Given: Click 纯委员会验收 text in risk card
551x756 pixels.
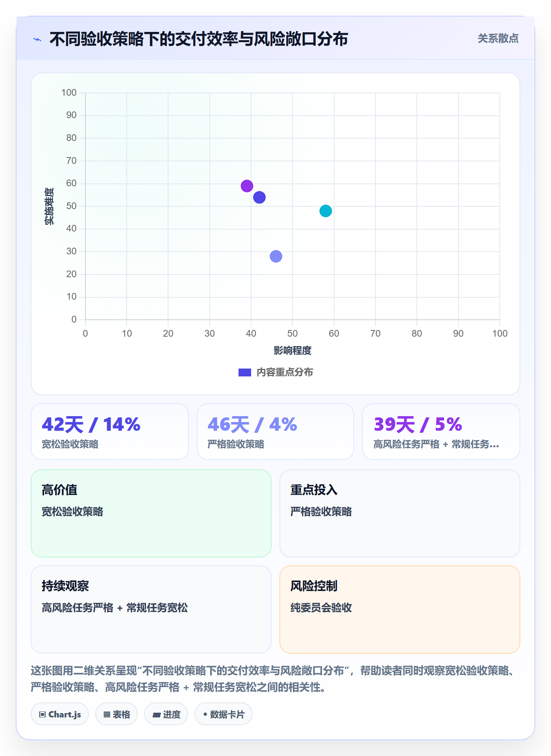Looking at the screenshot, I should point(321,608).
